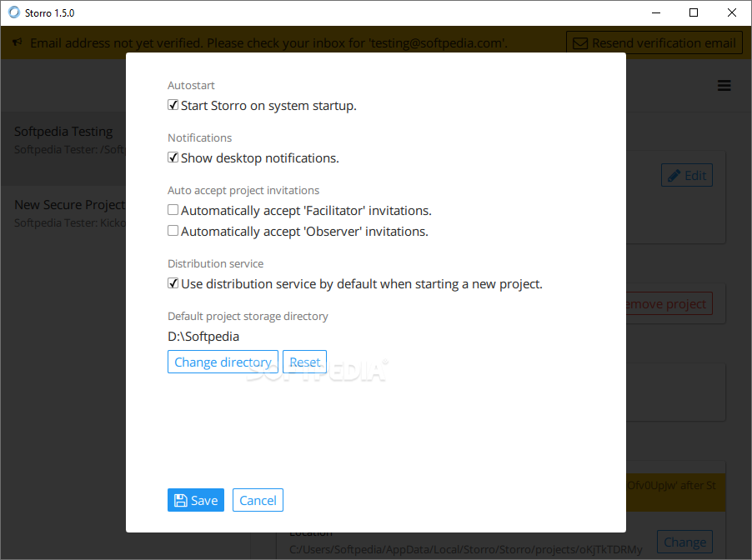Click the Edit button with pencil icon
Image resolution: width=752 pixels, height=560 pixels.
pyautogui.click(x=687, y=176)
